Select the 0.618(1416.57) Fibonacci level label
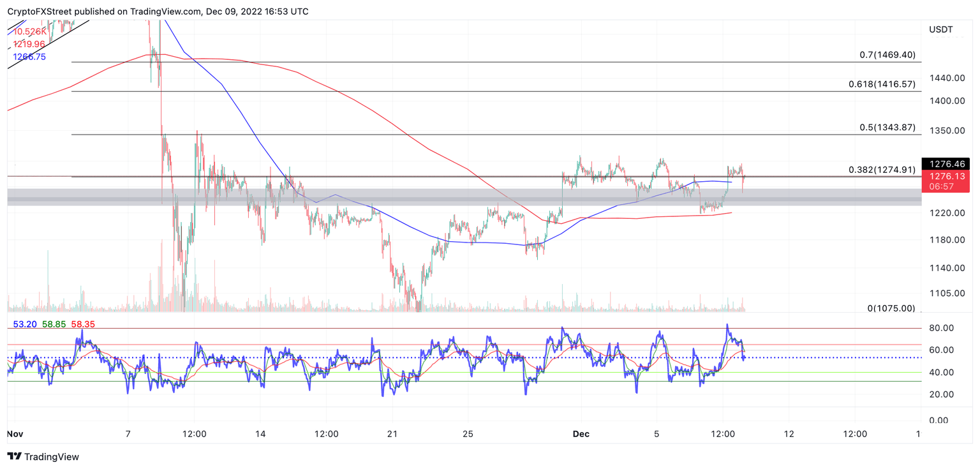The height and width of the screenshot is (469, 980). point(883,84)
